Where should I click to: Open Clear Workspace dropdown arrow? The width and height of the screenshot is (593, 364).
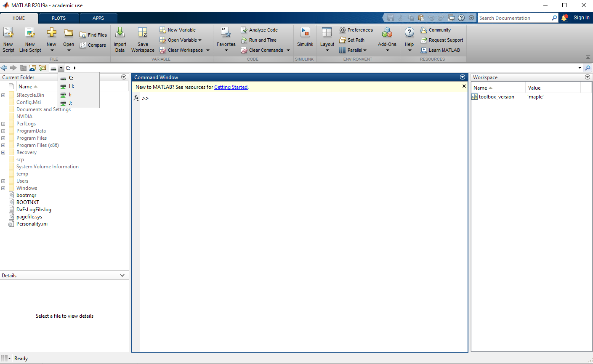tap(207, 50)
